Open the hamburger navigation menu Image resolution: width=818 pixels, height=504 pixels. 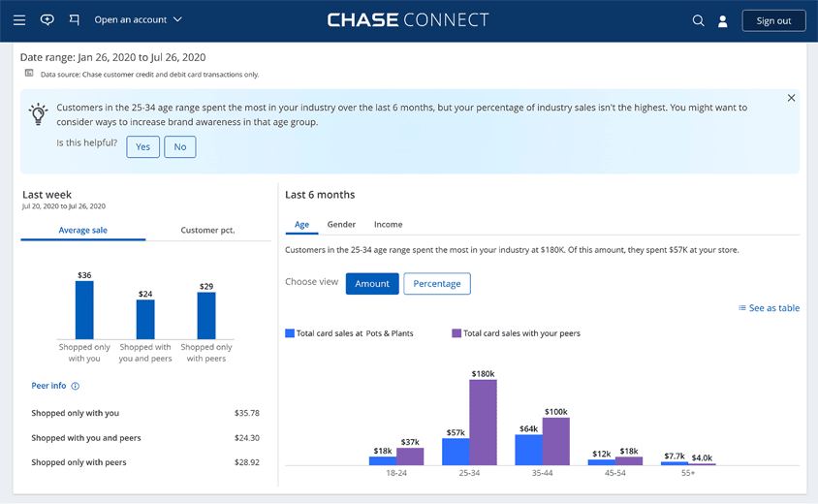coord(19,19)
